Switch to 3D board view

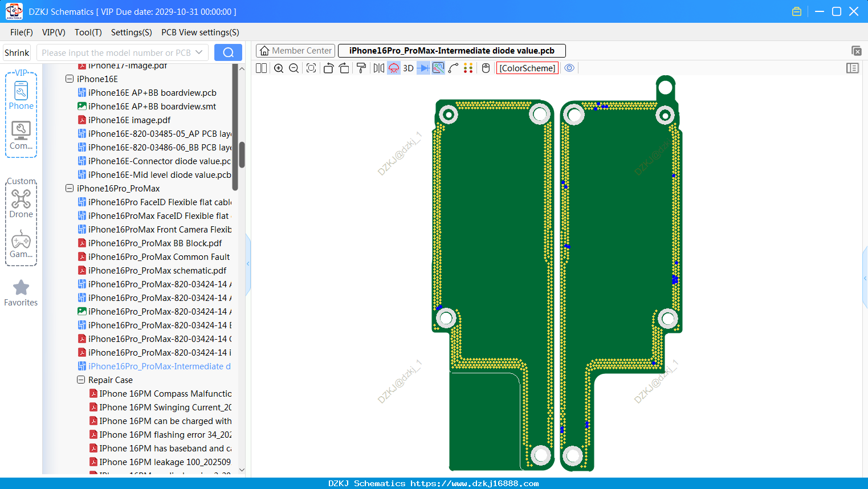tap(408, 68)
